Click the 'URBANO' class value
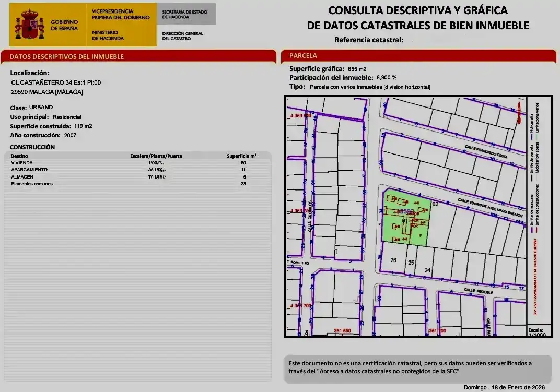Screen dimensions: 560x392 [41, 107]
